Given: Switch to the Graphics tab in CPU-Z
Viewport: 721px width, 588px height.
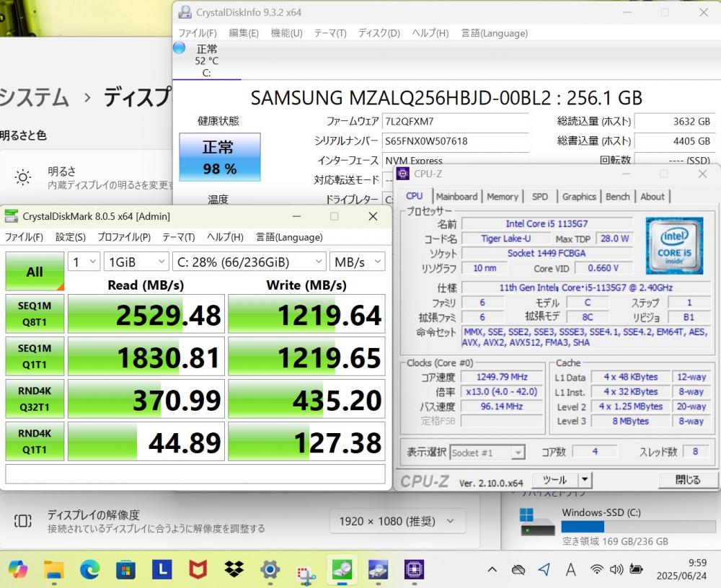Looking at the screenshot, I should point(579,196).
